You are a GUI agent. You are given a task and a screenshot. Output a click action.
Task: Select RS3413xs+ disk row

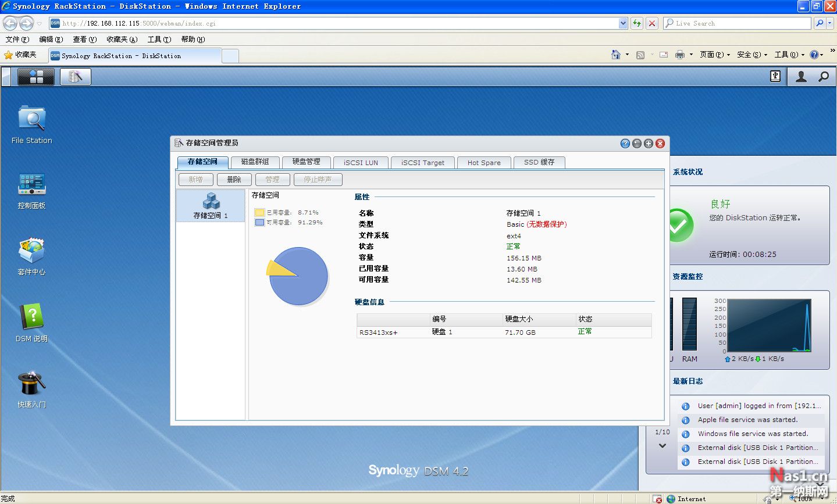[504, 333]
